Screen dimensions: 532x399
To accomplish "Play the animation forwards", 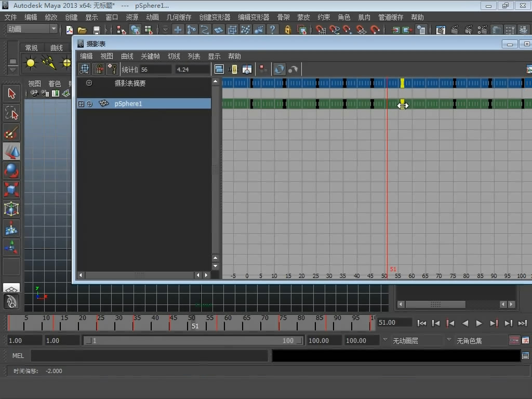I will (x=478, y=323).
